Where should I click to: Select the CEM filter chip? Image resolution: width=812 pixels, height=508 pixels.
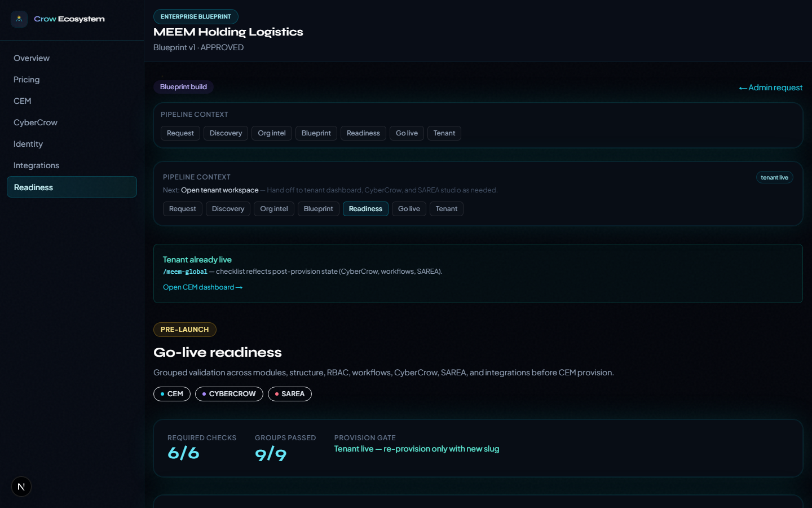click(x=172, y=394)
